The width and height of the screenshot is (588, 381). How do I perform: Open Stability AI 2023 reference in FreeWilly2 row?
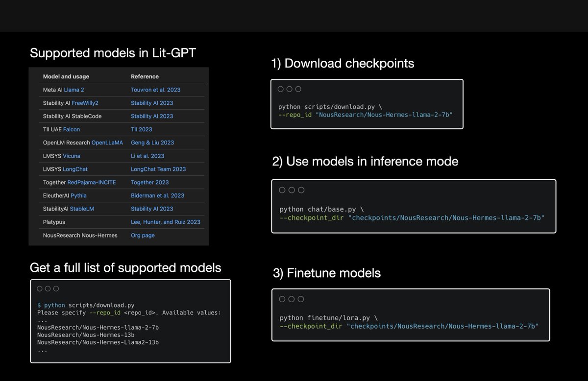pos(152,103)
